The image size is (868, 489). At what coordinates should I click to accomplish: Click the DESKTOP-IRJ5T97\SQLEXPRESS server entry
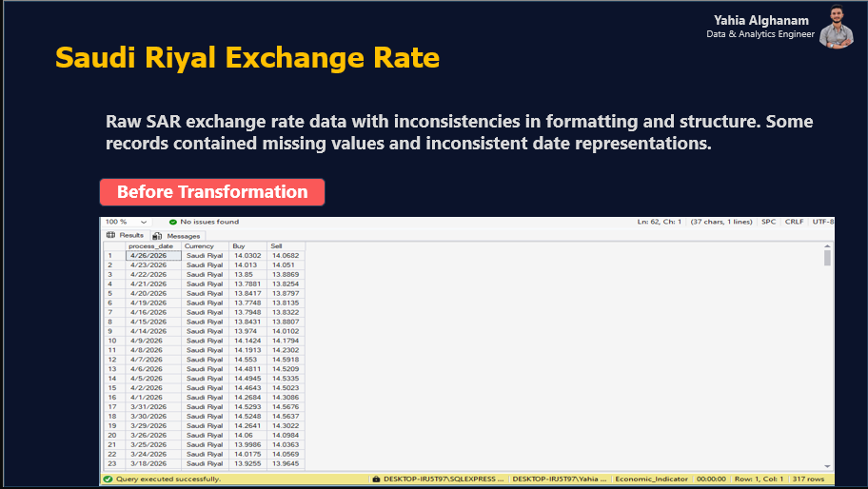(444, 479)
